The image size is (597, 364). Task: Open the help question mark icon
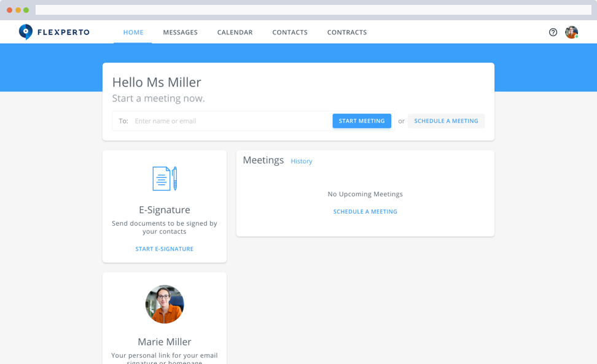[553, 33]
